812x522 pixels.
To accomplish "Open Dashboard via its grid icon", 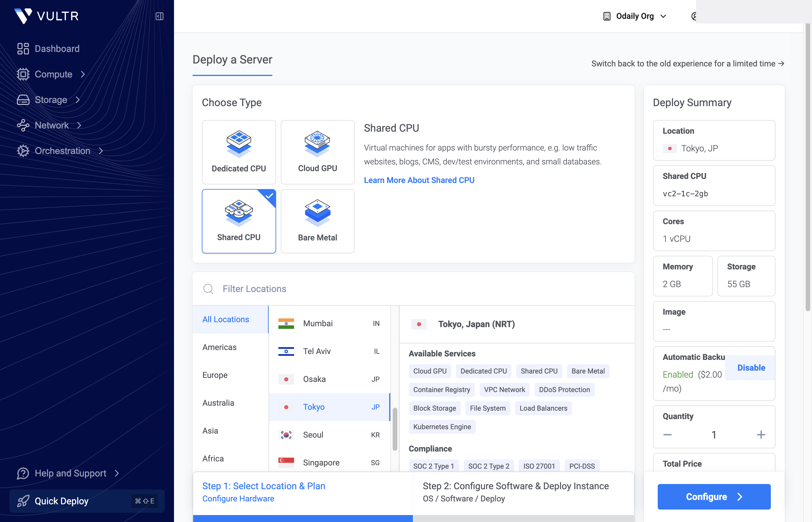I will [23, 48].
